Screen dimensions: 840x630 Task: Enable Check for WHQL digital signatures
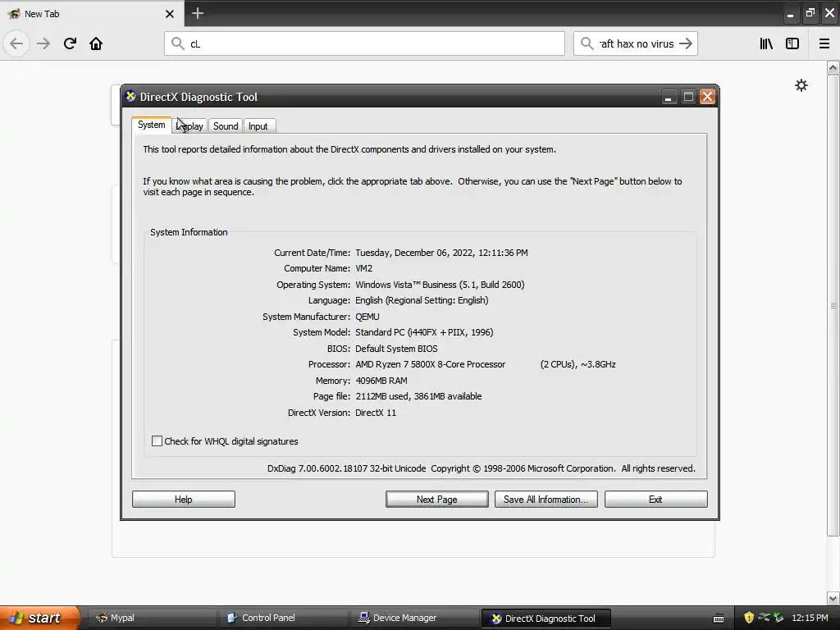pyautogui.click(x=157, y=441)
